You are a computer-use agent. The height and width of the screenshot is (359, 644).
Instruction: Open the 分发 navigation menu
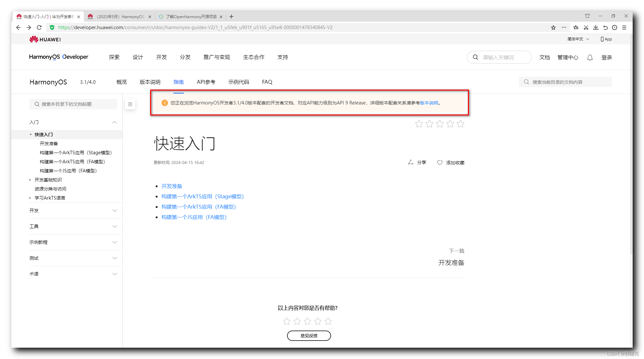click(185, 57)
